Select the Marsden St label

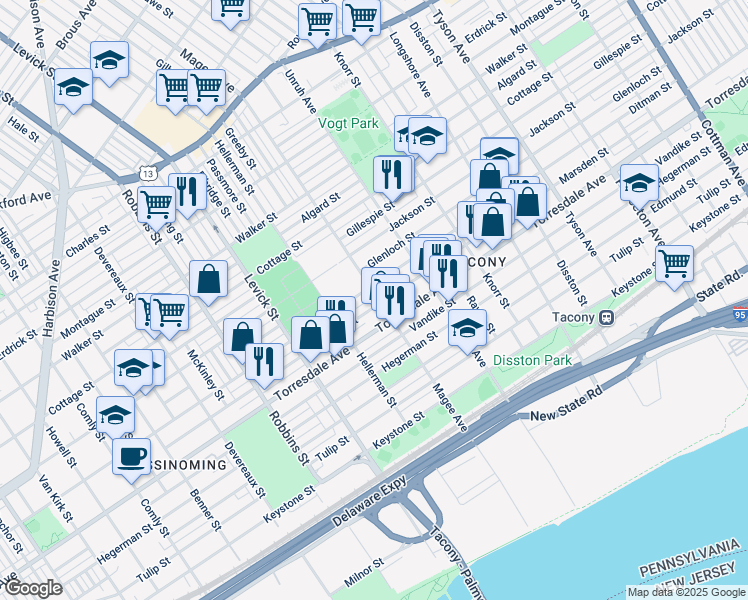pyautogui.click(x=583, y=166)
